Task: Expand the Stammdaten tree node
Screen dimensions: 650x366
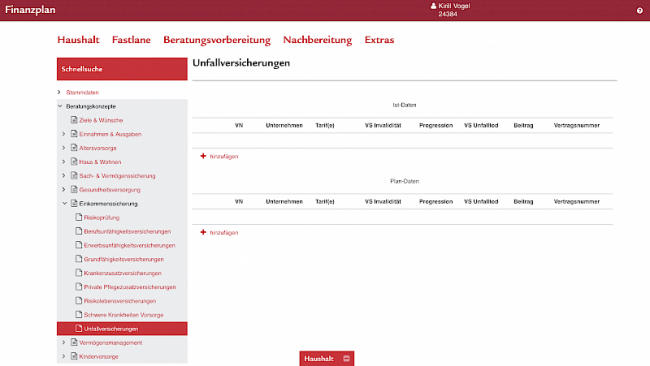Action: [x=59, y=92]
